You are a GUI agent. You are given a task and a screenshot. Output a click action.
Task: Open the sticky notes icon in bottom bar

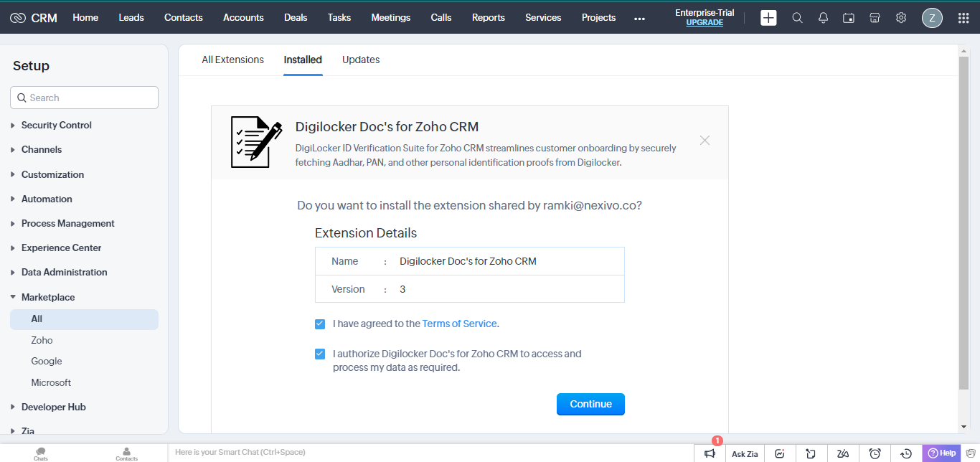pos(811,453)
